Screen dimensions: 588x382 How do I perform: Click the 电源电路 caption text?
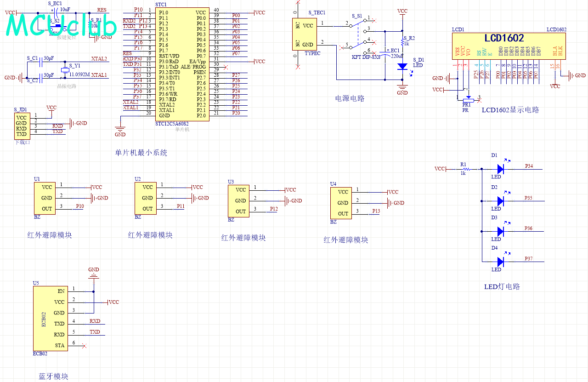[350, 98]
